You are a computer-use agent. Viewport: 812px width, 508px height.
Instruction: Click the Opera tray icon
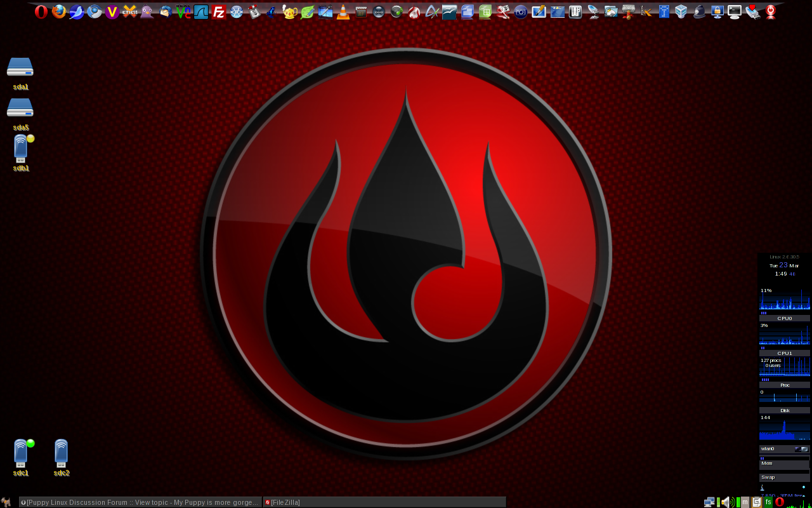point(780,502)
